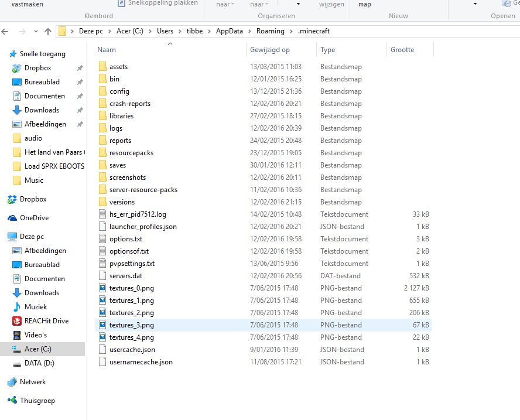The image size is (520, 420).
Task: Click the Bureaublad icon under Snelle toegang
Action: point(16,82)
